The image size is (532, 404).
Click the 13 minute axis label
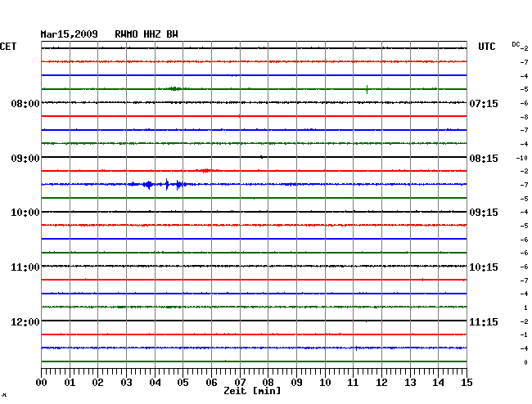410,383
